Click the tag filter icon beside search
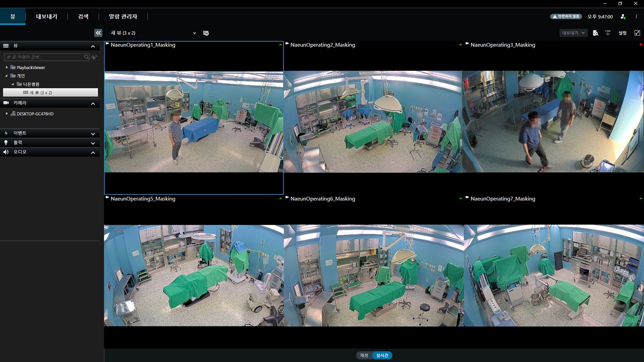 [94, 57]
